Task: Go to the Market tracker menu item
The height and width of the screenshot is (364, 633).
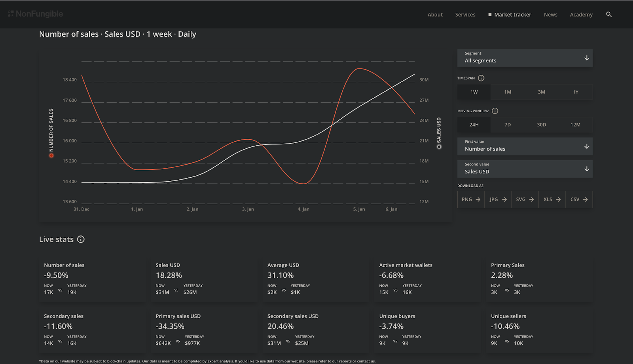Action: [x=510, y=15]
